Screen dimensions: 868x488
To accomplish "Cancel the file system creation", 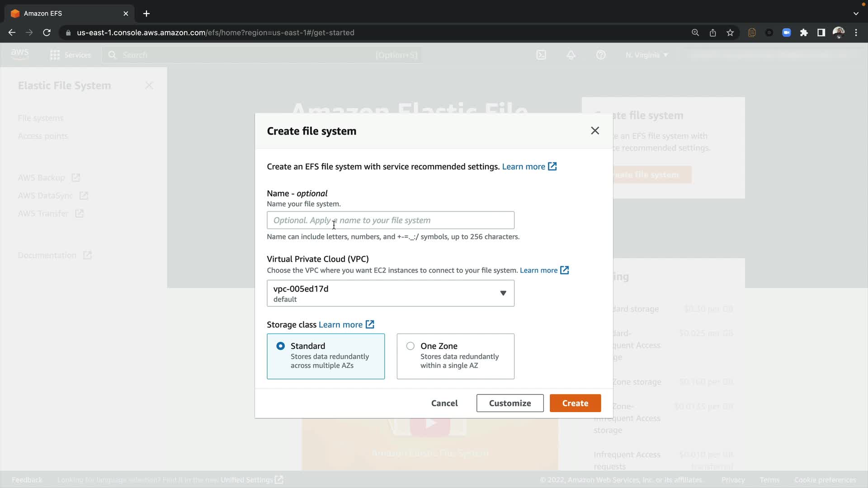I will [x=444, y=403].
